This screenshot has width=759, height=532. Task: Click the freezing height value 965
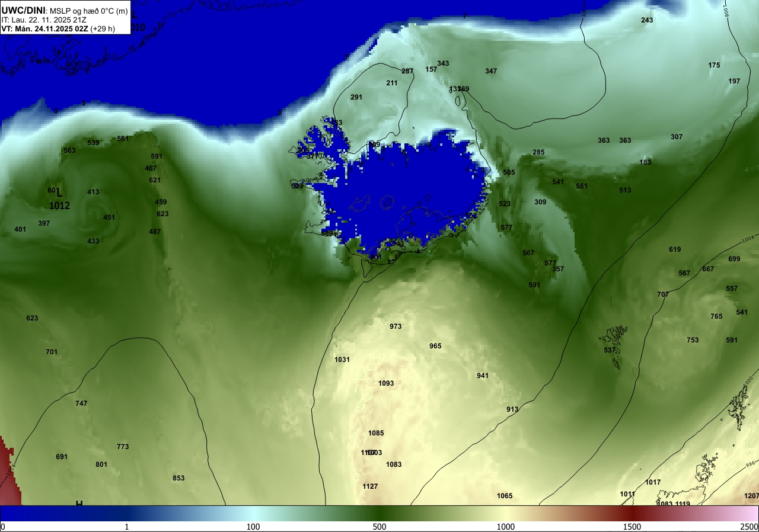point(435,346)
